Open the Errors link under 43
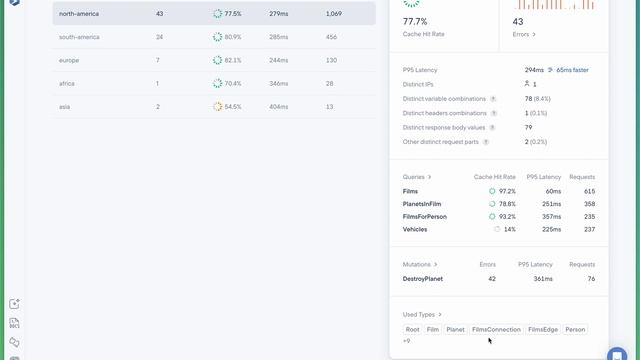The image size is (640, 360). pos(524,34)
